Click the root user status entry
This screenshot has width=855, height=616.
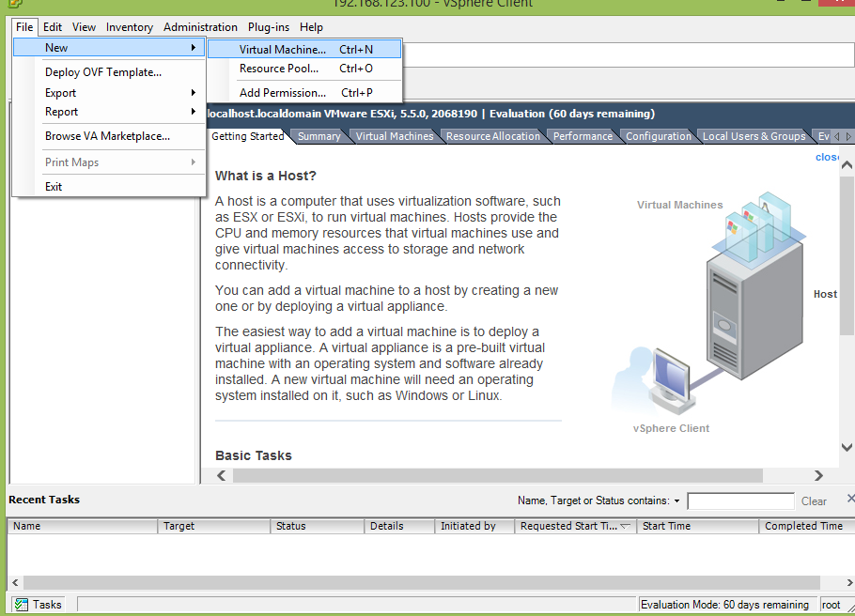point(831,605)
